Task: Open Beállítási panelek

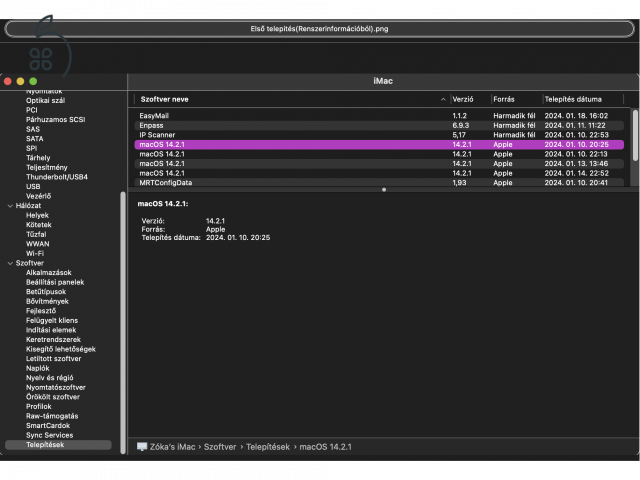Action: click(55, 282)
